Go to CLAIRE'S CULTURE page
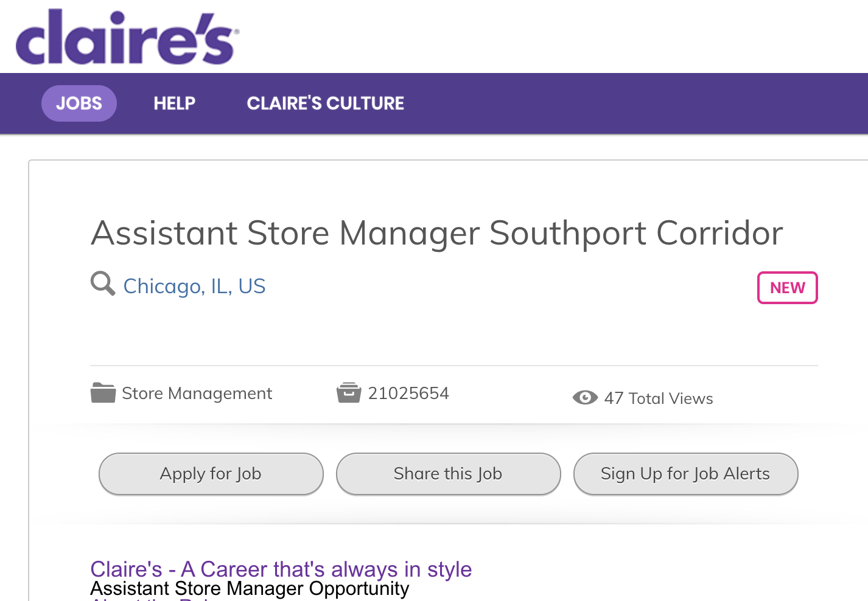Viewport: 868px width, 601px height. 325,103
